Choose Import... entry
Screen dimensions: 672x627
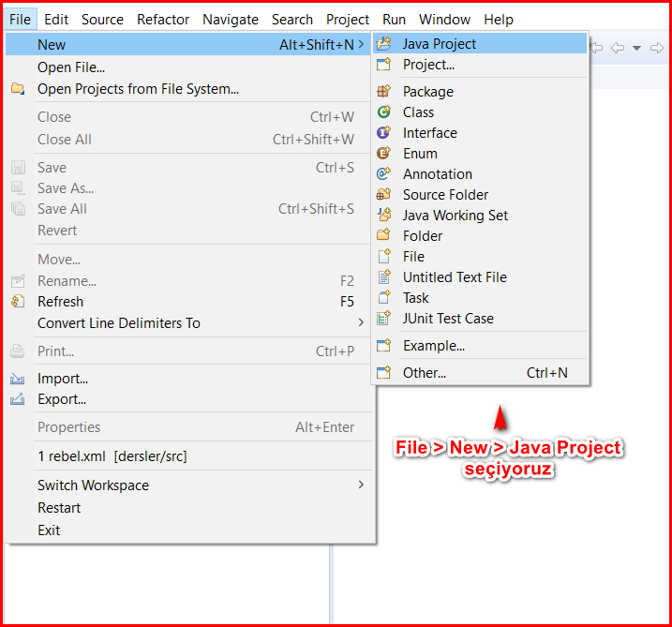tap(188, 379)
